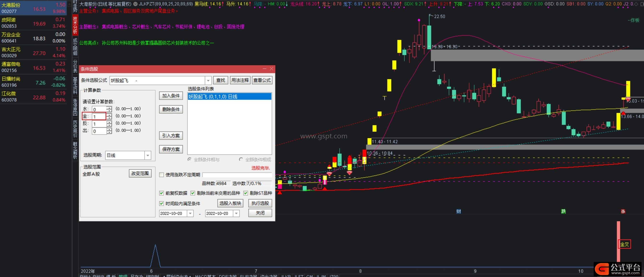Click the 选股入板块 button
Image resolution: width=644 pixels, height=277 pixels.
tap(230, 203)
